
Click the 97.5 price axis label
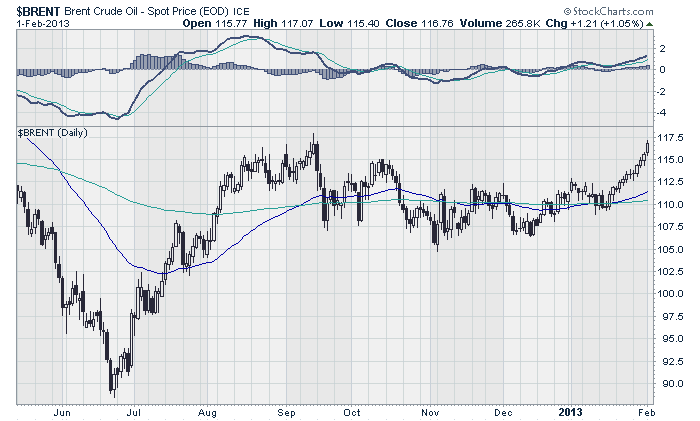[672, 317]
